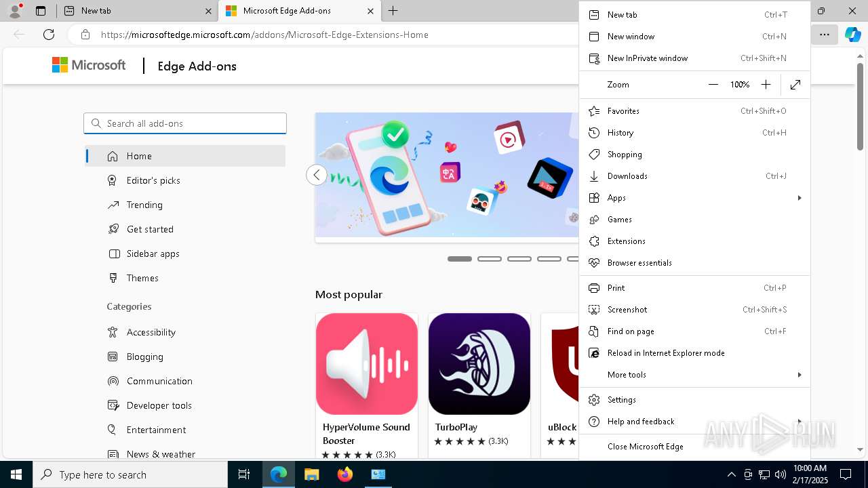
Task: Select New InPrivate window entry
Action: click(695, 58)
